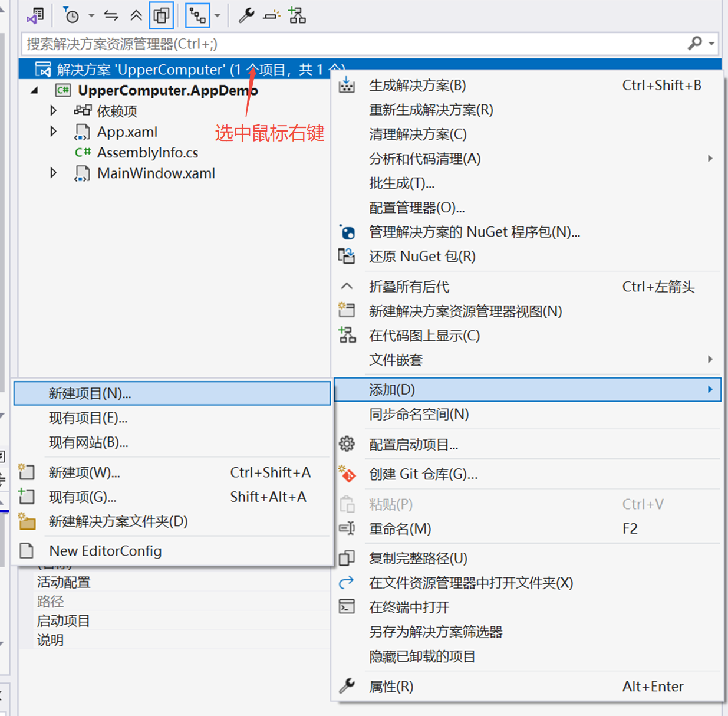Click the view class diagram toolbar icon
The height and width of the screenshot is (716, 728).
(x=297, y=15)
